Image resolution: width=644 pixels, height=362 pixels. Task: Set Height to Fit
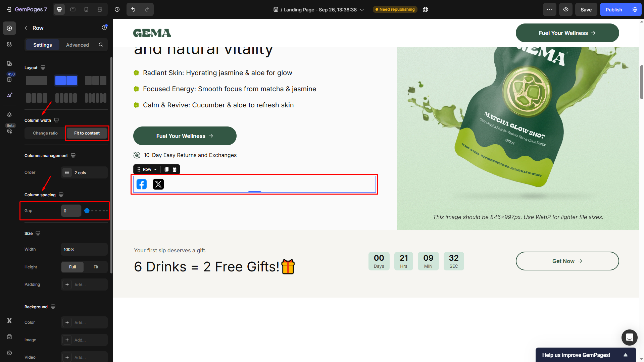(96, 267)
